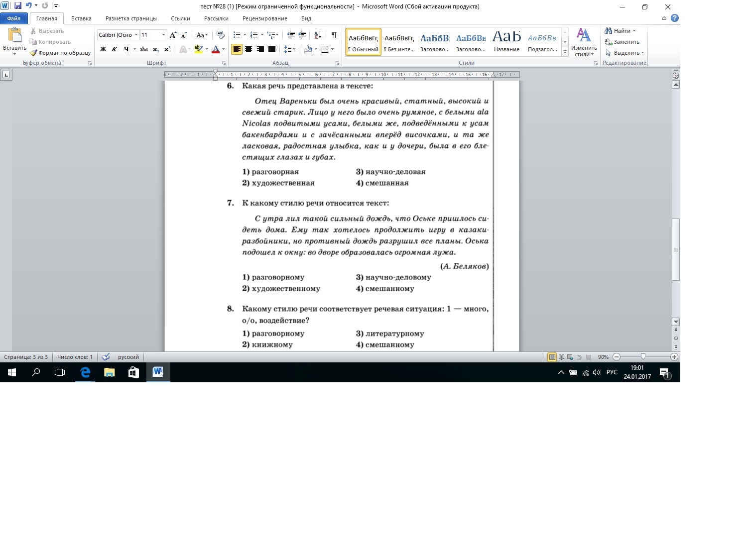
Task: Toggle Italic (К) formatting
Action: click(115, 49)
